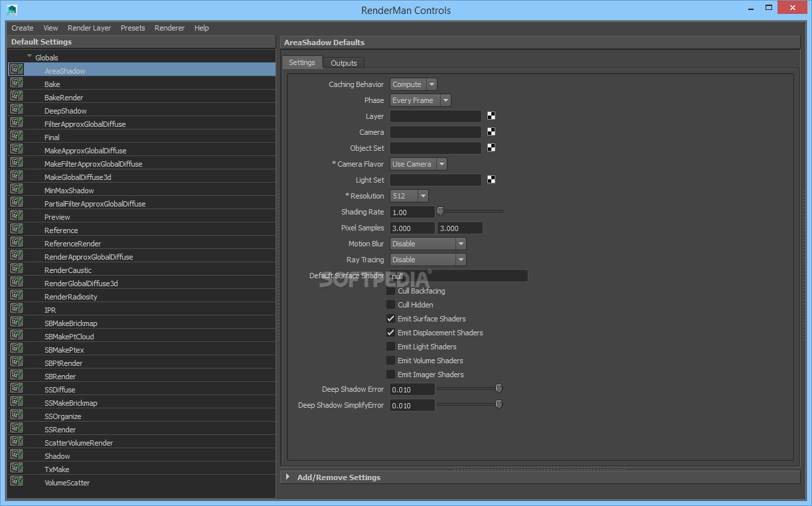
Task: Open the Help menu
Action: point(202,28)
